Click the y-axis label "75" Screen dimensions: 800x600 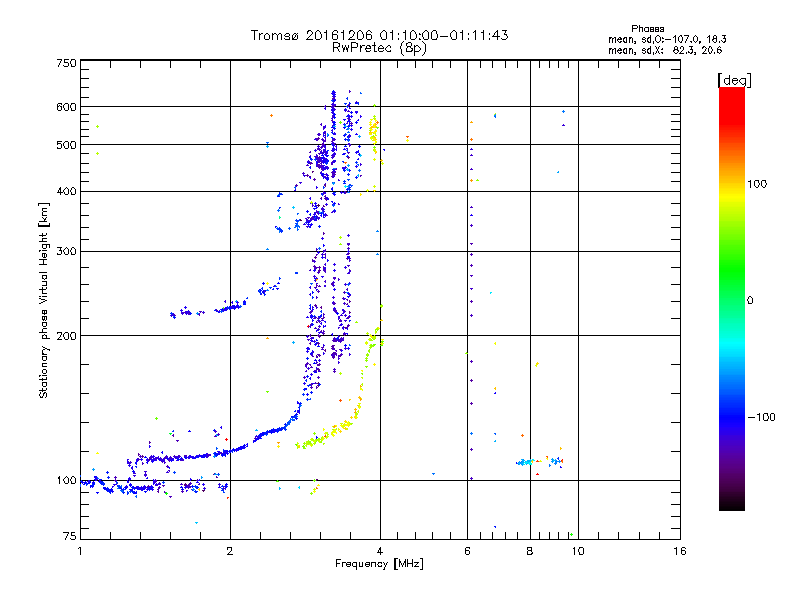[70, 536]
